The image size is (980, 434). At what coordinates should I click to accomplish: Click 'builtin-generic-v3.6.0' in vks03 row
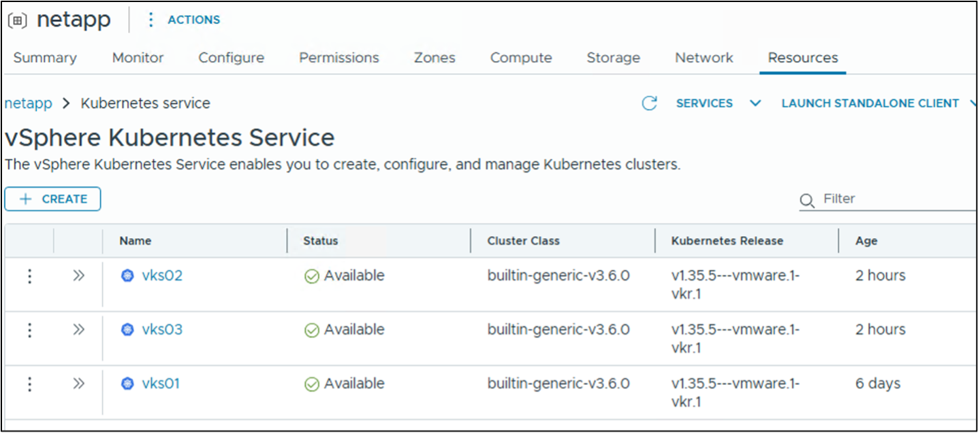point(558,330)
